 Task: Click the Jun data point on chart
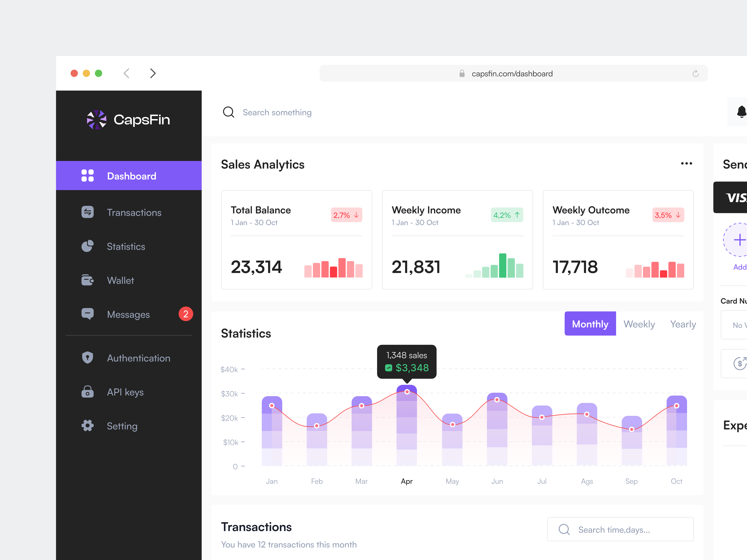(x=497, y=400)
